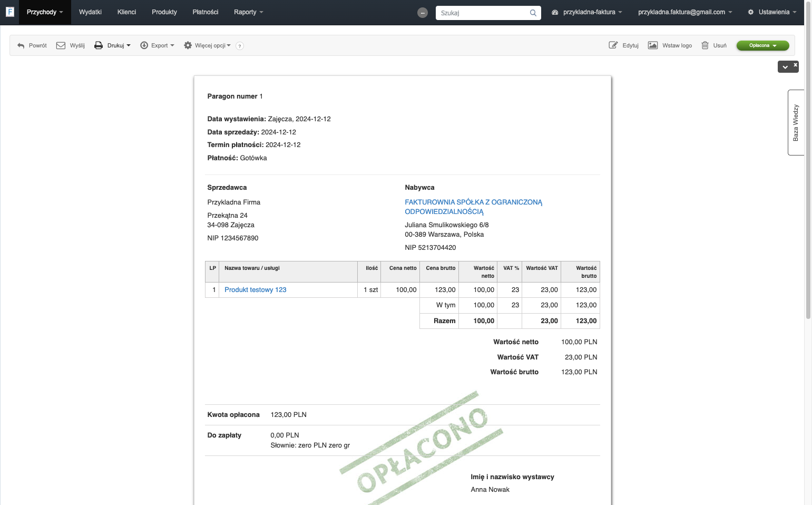The height and width of the screenshot is (505, 812).
Task: Click the Powrót button label
Action: [x=38, y=45]
